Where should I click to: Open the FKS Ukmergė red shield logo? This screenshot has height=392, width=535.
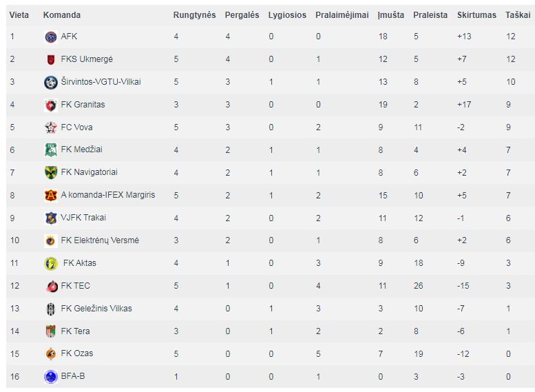click(51, 59)
